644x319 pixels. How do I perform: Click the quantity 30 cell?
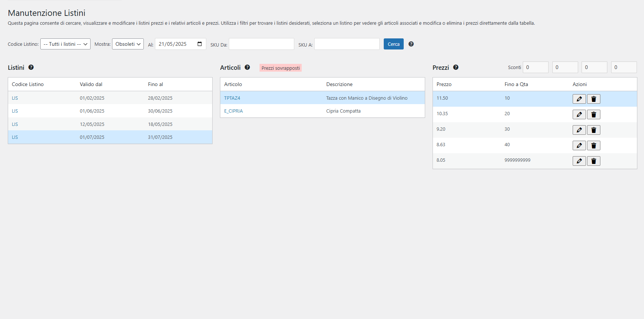point(507,129)
